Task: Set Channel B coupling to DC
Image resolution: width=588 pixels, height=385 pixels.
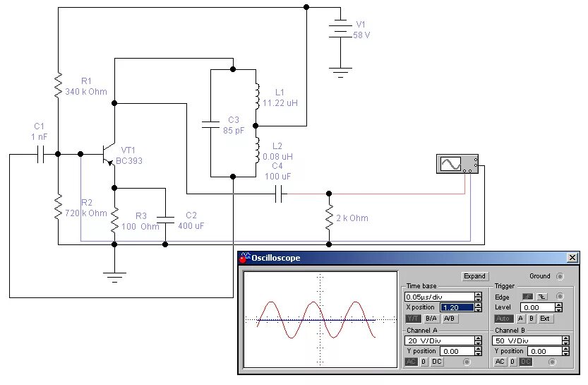Action: click(526, 362)
